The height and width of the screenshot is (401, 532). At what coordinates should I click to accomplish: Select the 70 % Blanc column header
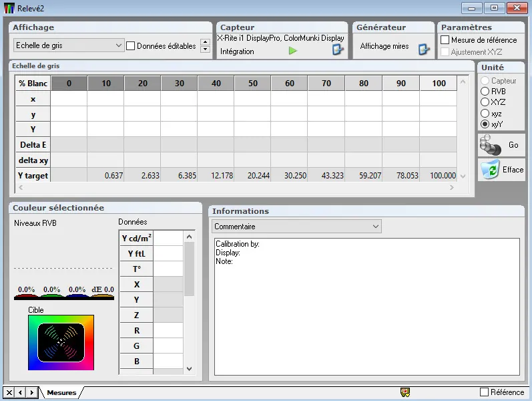[x=326, y=84]
